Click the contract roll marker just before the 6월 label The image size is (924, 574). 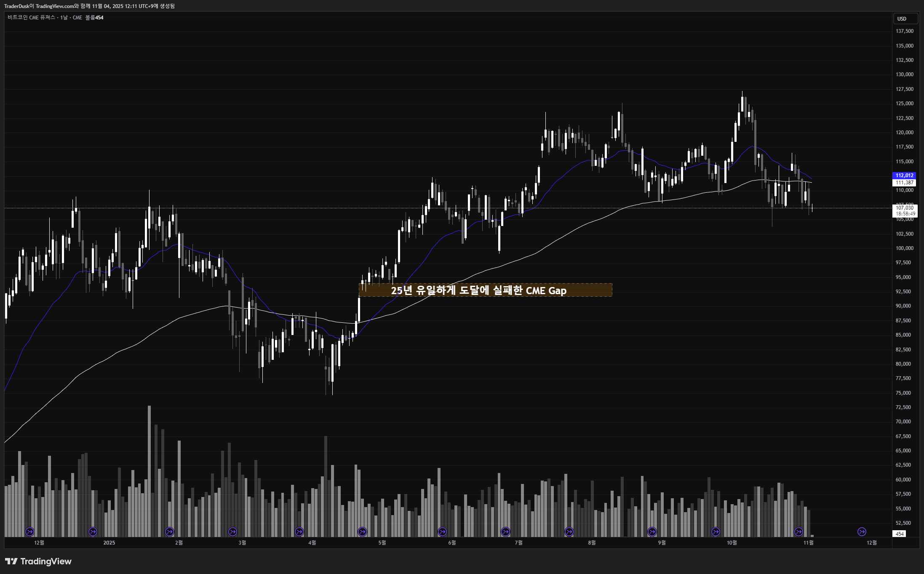[442, 531]
